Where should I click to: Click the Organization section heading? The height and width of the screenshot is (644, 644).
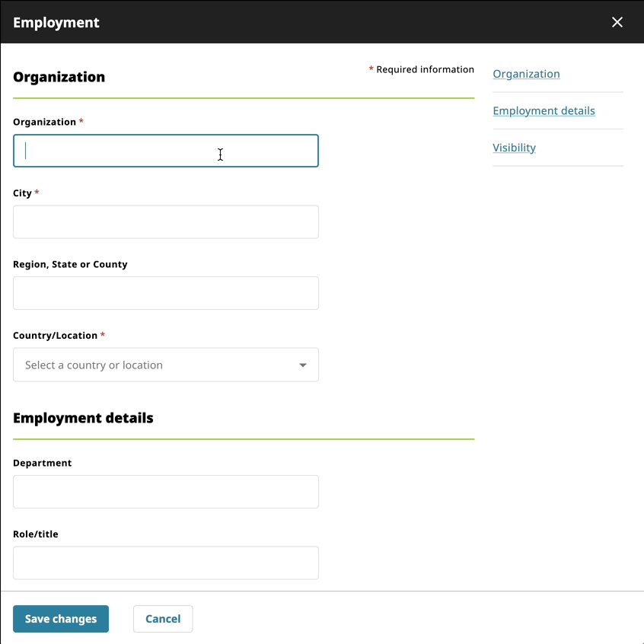coord(58,77)
